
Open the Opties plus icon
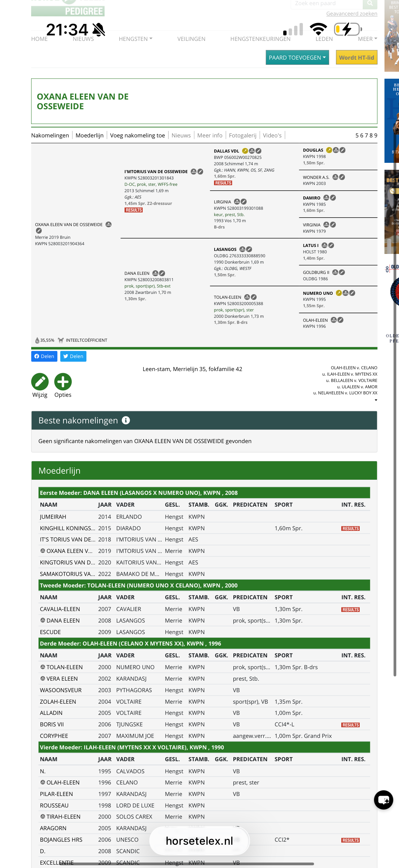63,382
